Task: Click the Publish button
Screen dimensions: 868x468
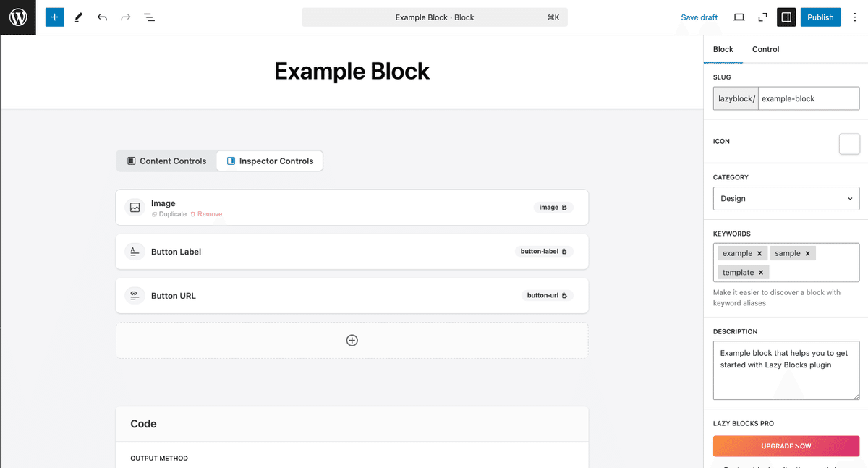Action: pos(820,17)
